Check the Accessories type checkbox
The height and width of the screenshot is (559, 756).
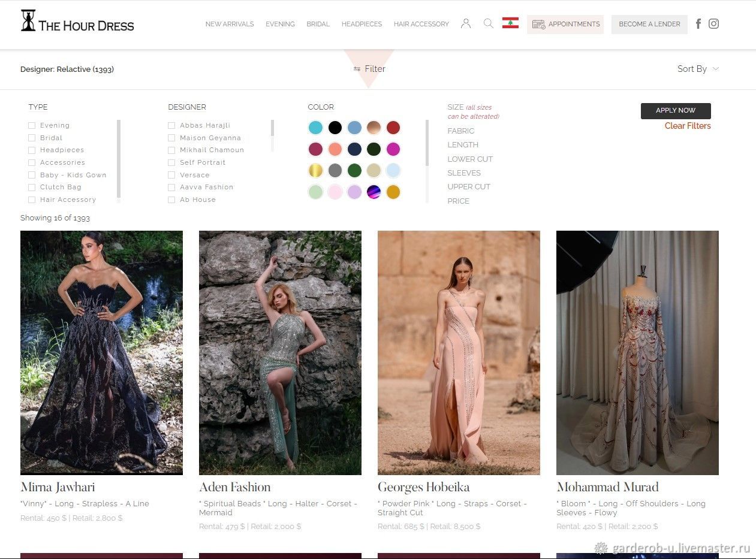(x=32, y=162)
